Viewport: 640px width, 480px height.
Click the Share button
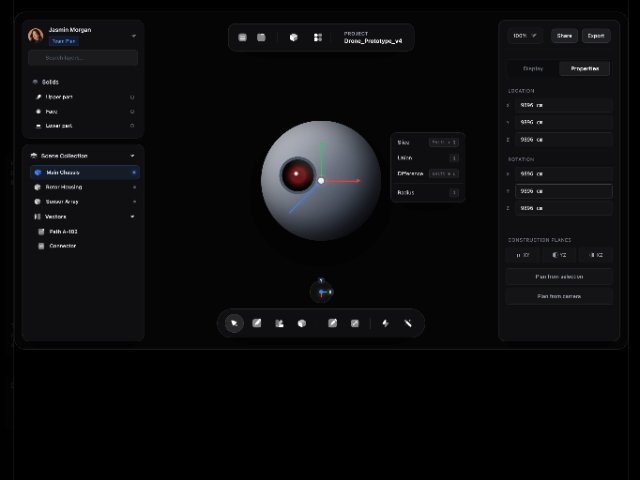[564, 35]
